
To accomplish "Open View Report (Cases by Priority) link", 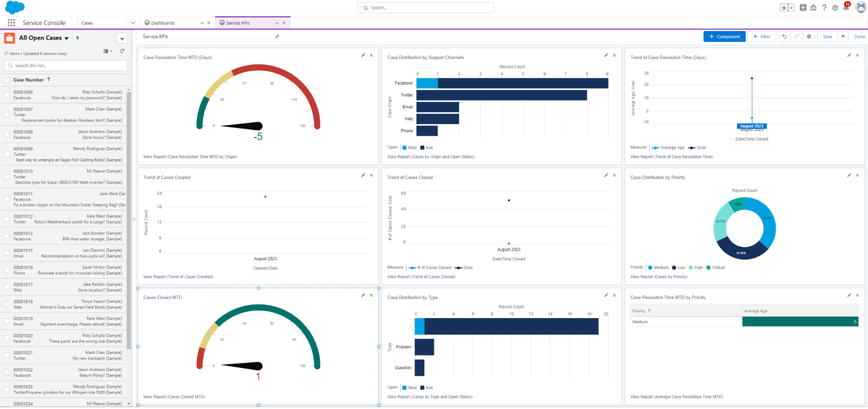I will click(659, 277).
